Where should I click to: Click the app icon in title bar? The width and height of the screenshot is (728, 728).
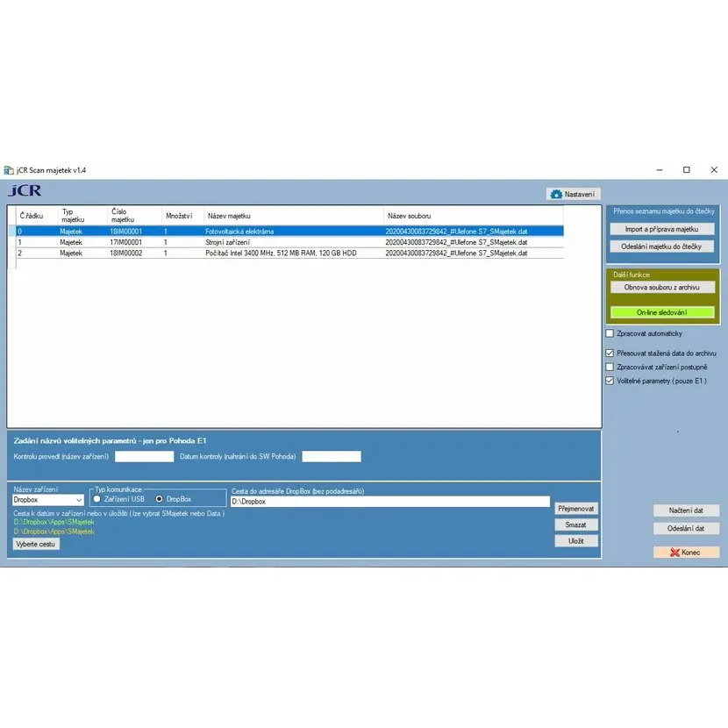[9, 170]
